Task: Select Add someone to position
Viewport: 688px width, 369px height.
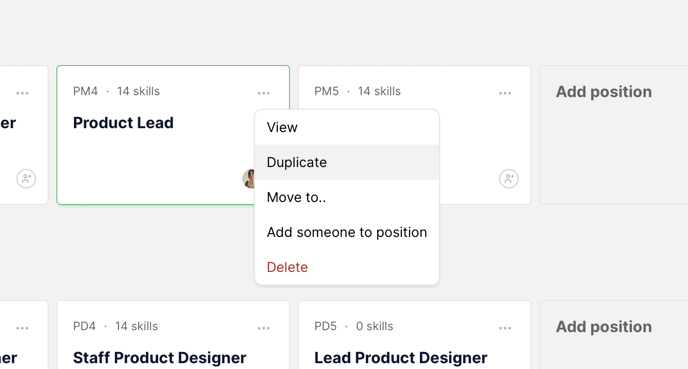Action: [x=347, y=232]
